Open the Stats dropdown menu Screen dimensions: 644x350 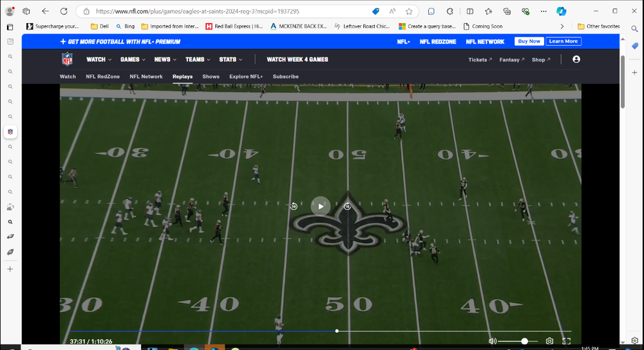point(231,59)
